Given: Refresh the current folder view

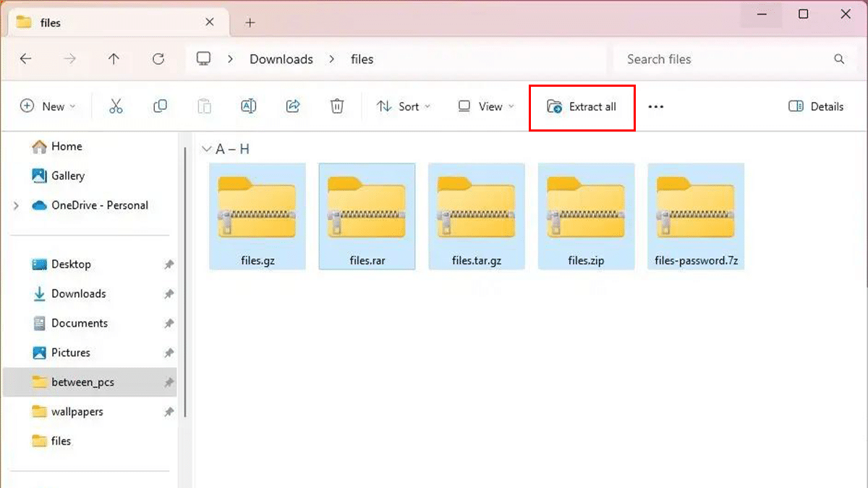Looking at the screenshot, I should [158, 59].
